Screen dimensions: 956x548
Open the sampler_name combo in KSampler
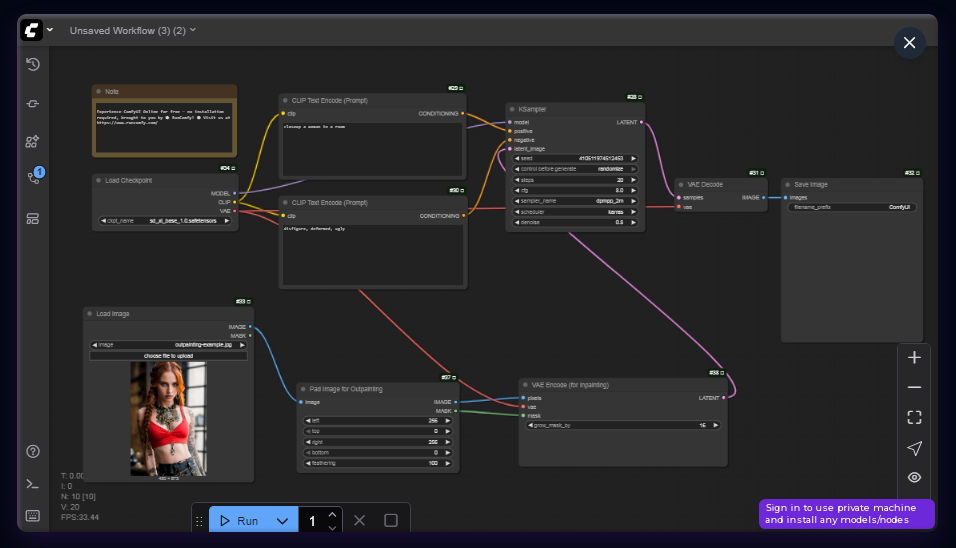pyautogui.click(x=575, y=200)
